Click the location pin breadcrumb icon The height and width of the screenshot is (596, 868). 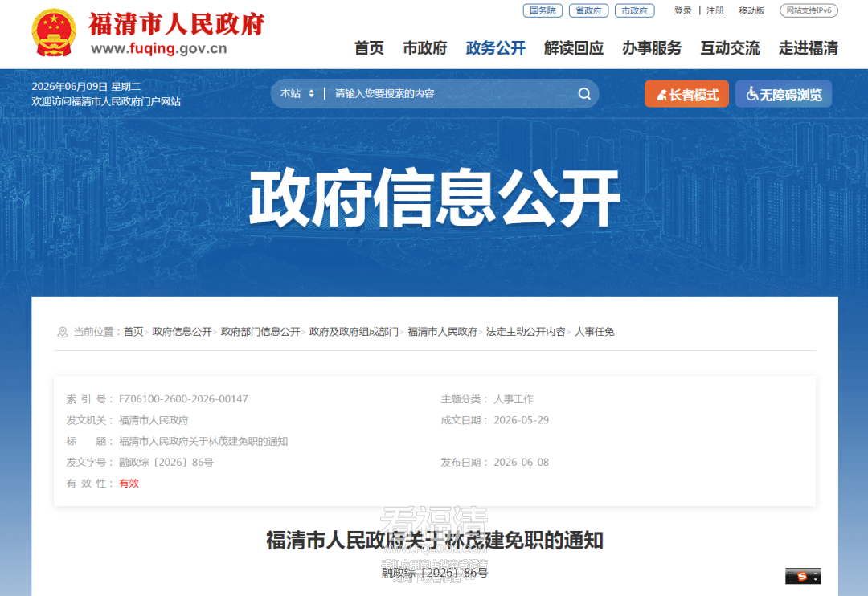pyautogui.click(x=63, y=332)
